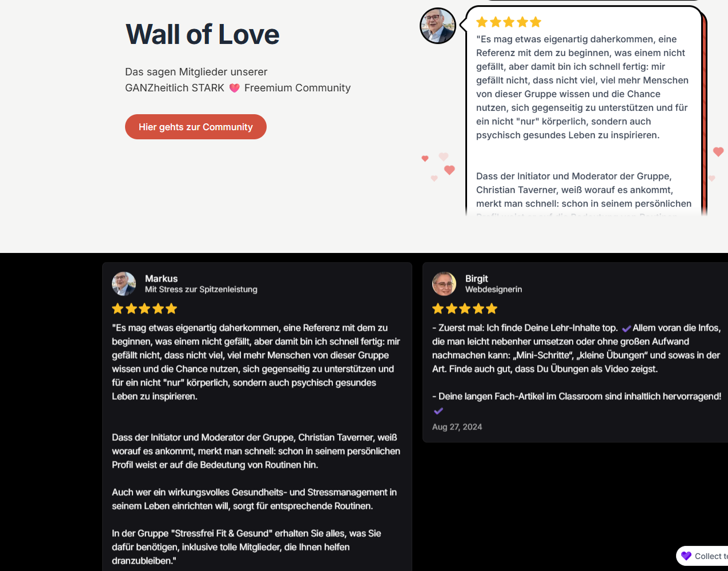Click the purple checkmark above the review date
This screenshot has height=571, width=728.
click(x=439, y=411)
